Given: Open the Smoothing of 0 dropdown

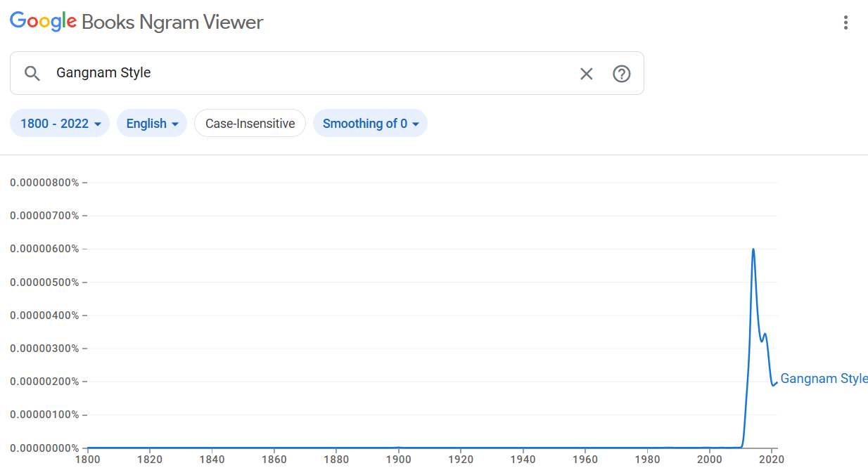Looking at the screenshot, I should pos(370,124).
